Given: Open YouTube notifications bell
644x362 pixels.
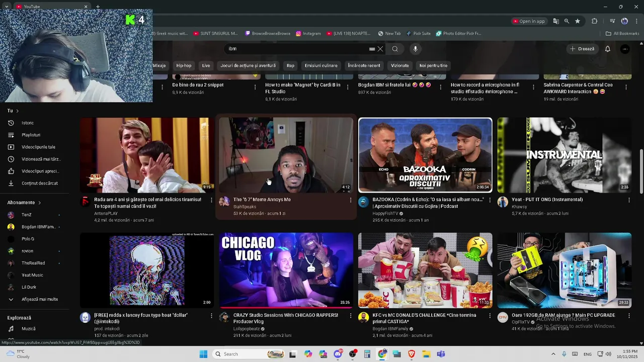Looking at the screenshot, I should point(607,49).
